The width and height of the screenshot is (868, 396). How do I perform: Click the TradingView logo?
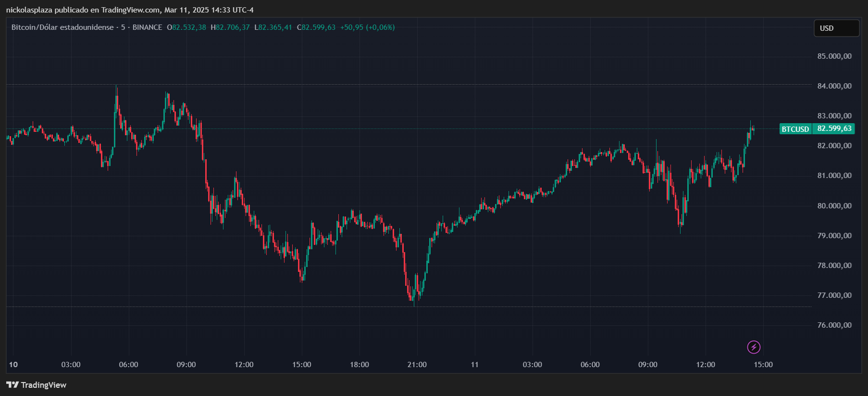click(36, 385)
